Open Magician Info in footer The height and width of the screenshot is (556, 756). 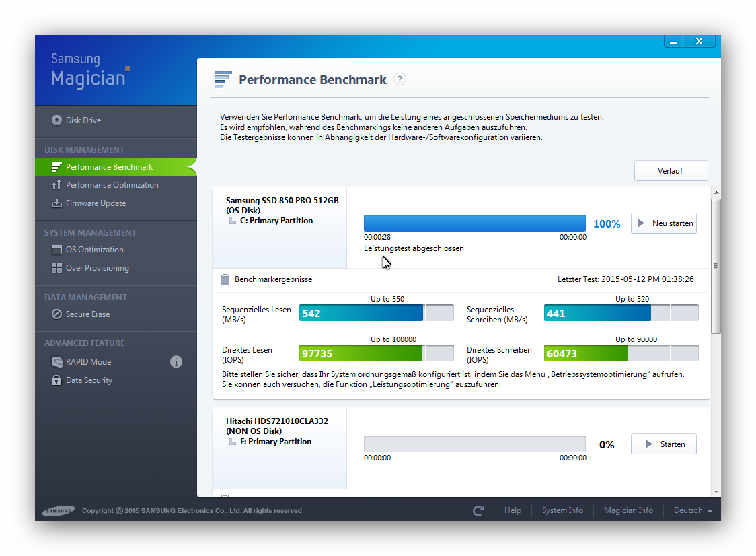click(x=628, y=510)
